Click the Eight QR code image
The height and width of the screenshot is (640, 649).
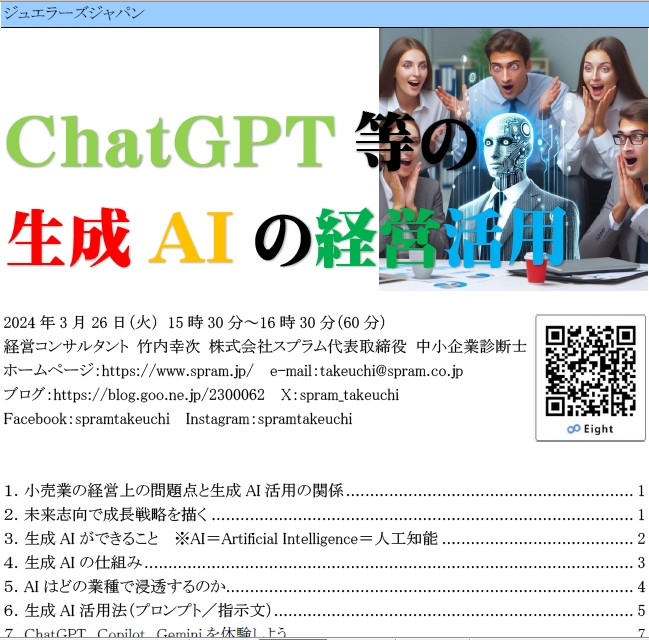(x=590, y=371)
